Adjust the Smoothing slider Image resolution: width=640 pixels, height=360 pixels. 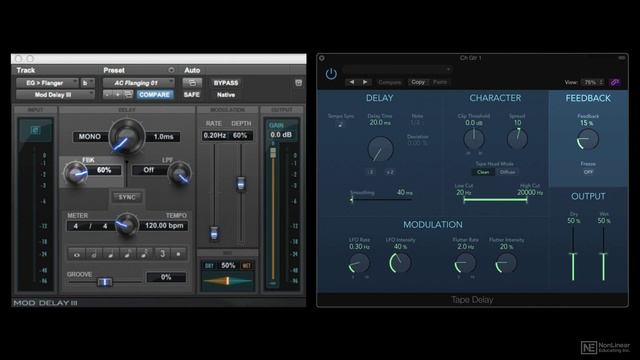pos(382,200)
